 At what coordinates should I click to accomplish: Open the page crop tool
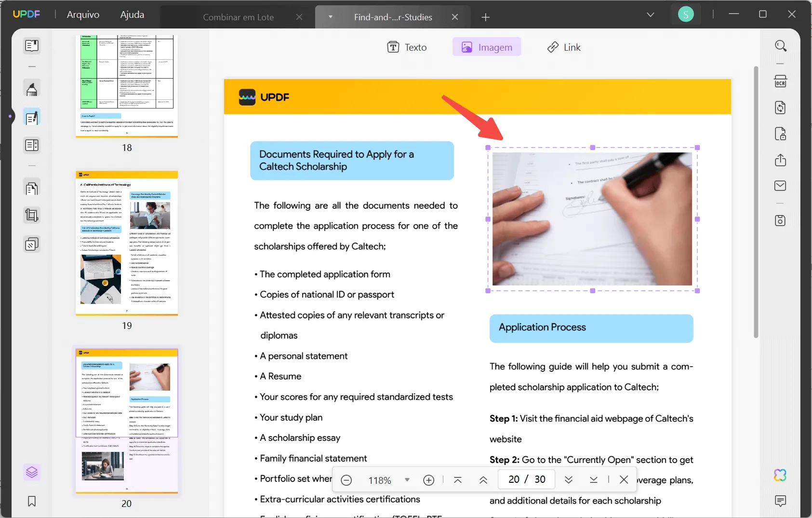point(32,215)
